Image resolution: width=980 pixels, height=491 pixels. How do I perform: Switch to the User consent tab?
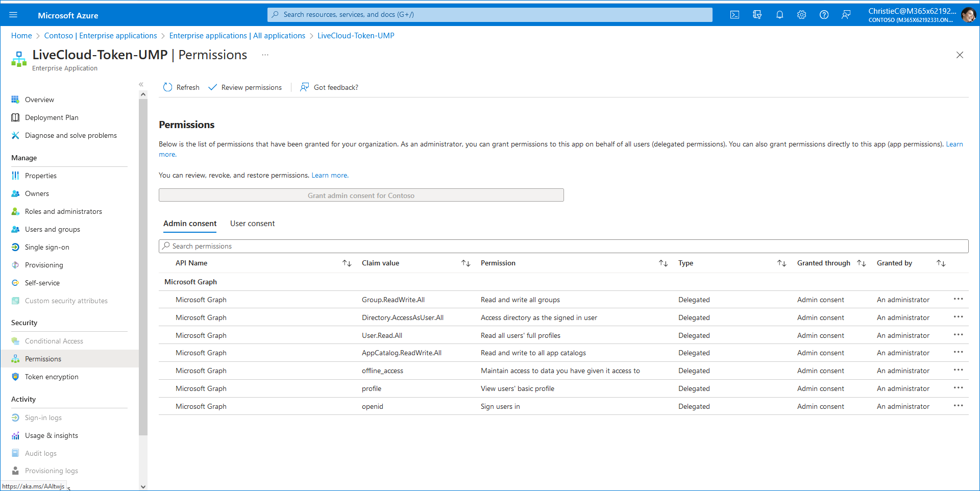[252, 224]
